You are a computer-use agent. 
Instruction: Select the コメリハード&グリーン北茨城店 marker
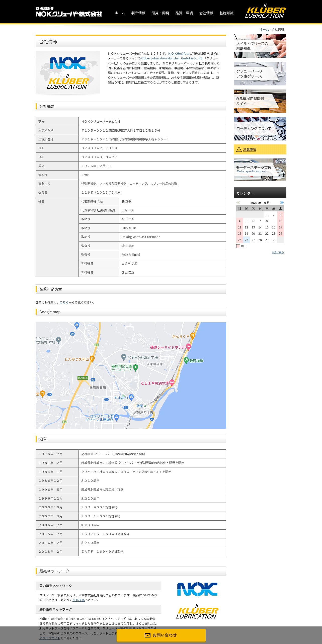pyautogui.click(x=116, y=418)
